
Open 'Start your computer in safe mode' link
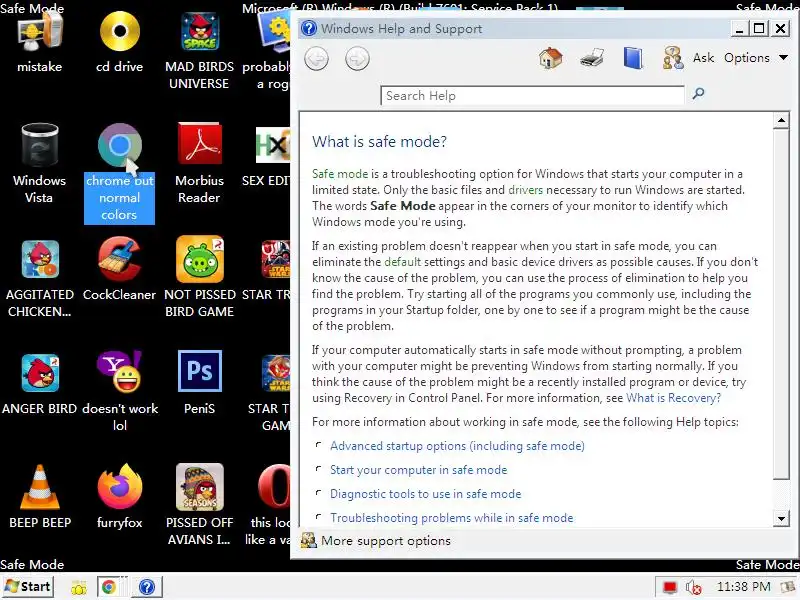(x=418, y=470)
